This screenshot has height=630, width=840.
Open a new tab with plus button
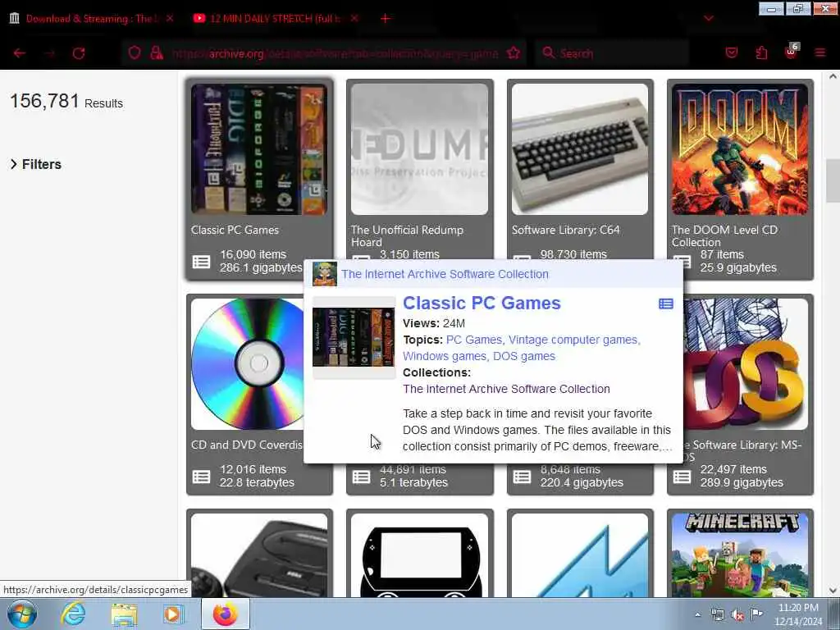coord(385,18)
